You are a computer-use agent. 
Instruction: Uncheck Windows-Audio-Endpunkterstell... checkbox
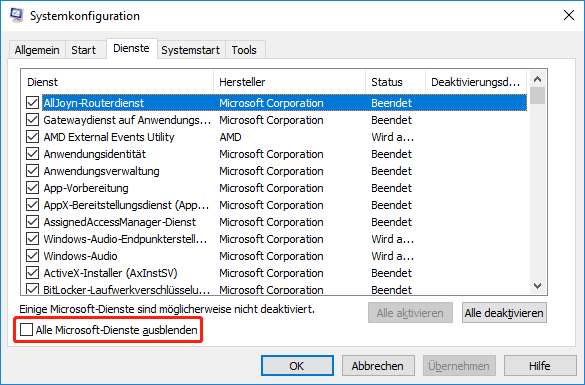click(x=32, y=239)
